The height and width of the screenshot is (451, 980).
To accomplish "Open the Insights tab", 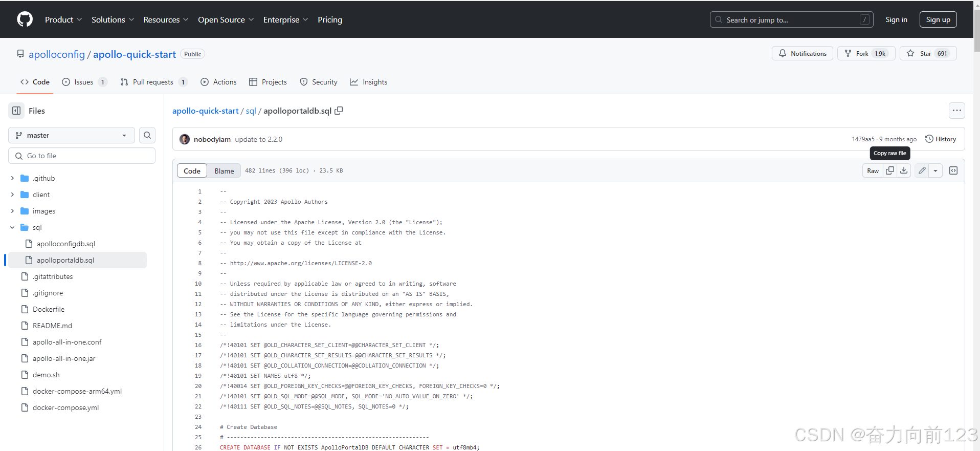I will pos(369,82).
